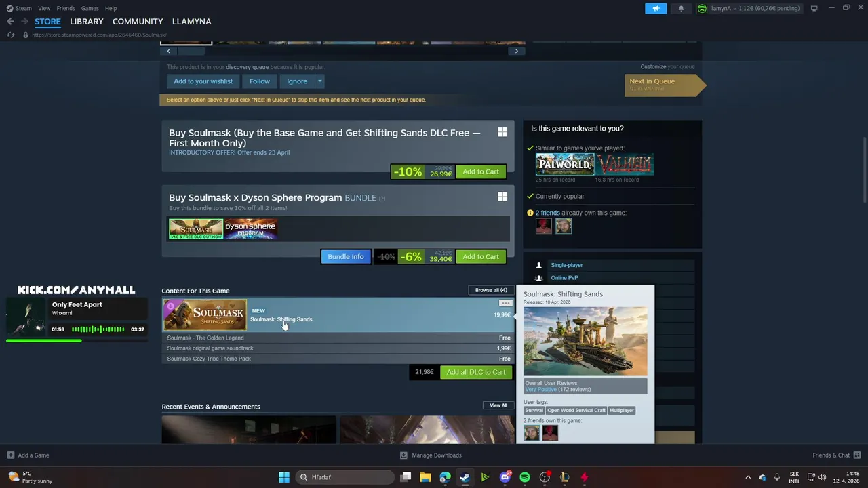Click the Multiplayer user tag
868x488 pixels.
tap(621, 410)
